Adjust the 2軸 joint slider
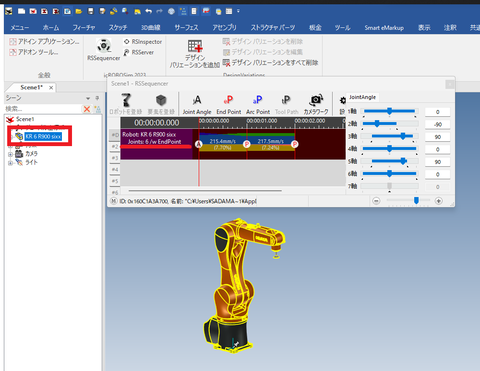This screenshot has height=371, width=480. pos(377,124)
